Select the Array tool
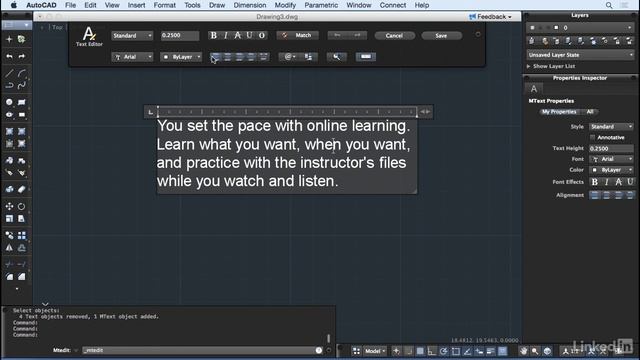Viewport: 640px width, 360px height. [x=22, y=236]
